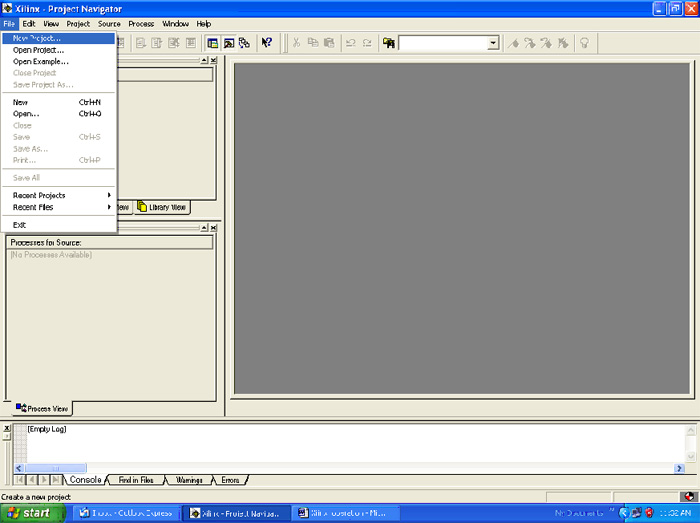Screen dimensions: 700x523
Task: Toggle the project workspace pane toolbar icon
Action: (x=212, y=43)
